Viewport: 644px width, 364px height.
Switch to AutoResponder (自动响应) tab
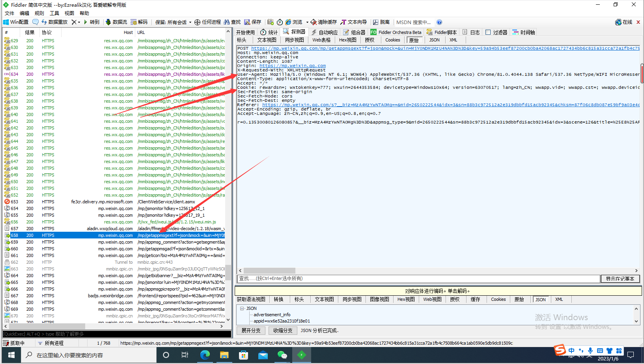pyautogui.click(x=325, y=32)
